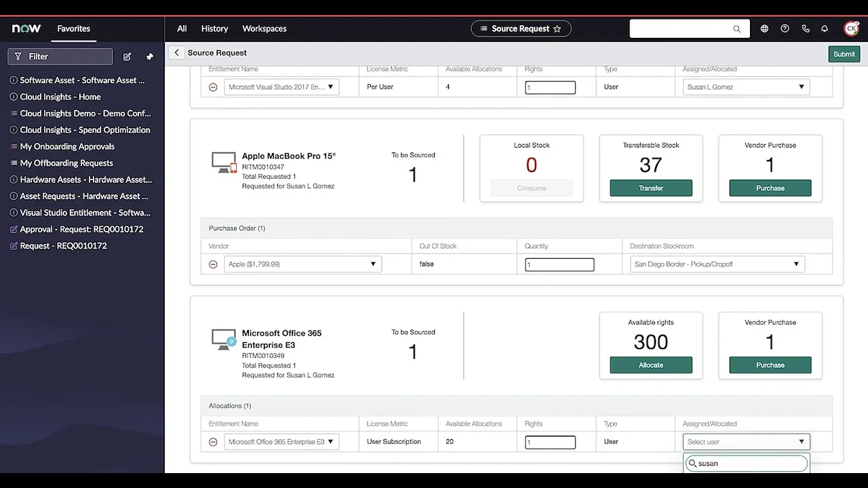Switch to the Favorites tab
Screen dimensions: 868x488
(x=74, y=28)
